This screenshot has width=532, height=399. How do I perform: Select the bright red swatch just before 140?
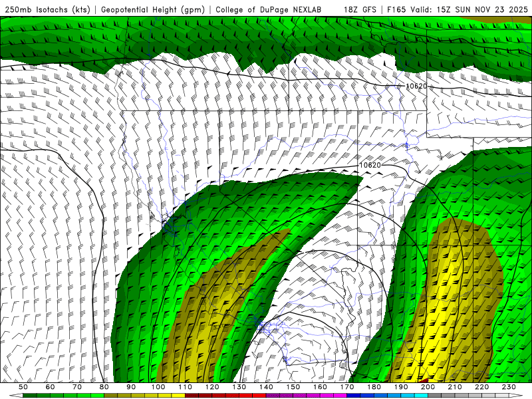tap(259, 396)
